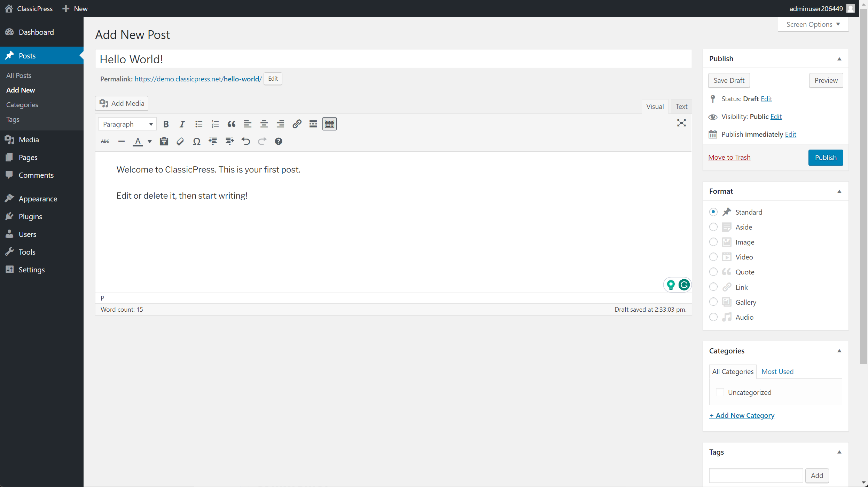Open the special character Omega tool

click(196, 142)
